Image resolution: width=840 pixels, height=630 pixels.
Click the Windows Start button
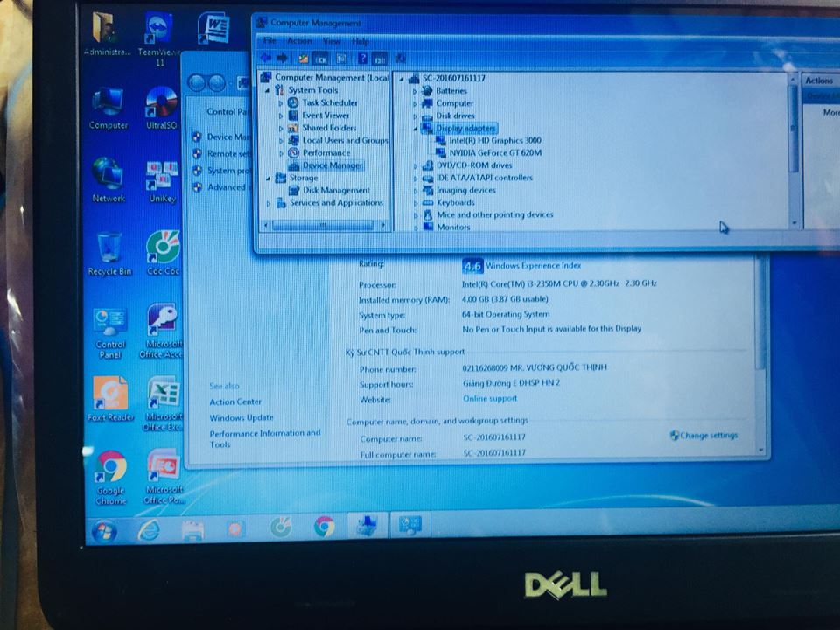coord(105,531)
